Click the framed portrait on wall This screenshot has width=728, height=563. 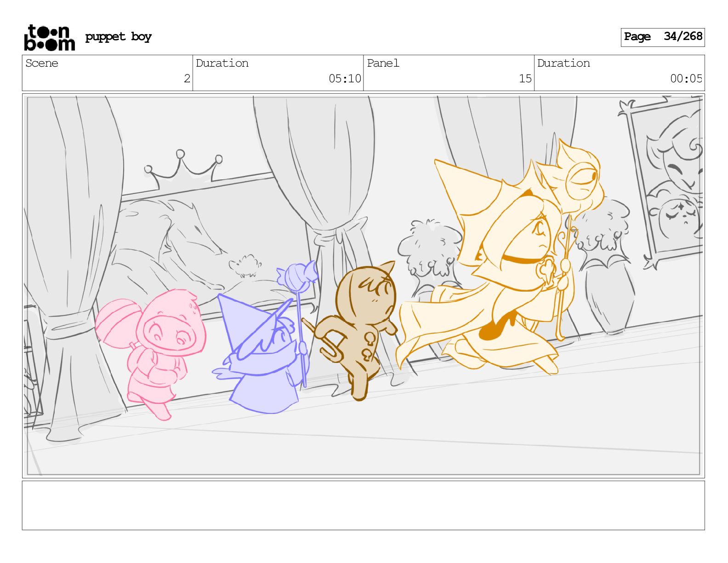tap(665, 183)
